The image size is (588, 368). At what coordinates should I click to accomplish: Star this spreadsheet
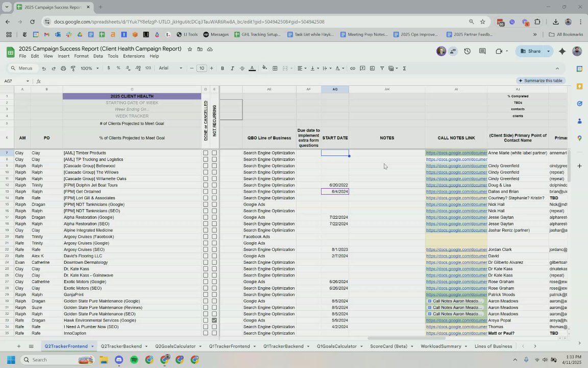pyautogui.click(x=190, y=49)
